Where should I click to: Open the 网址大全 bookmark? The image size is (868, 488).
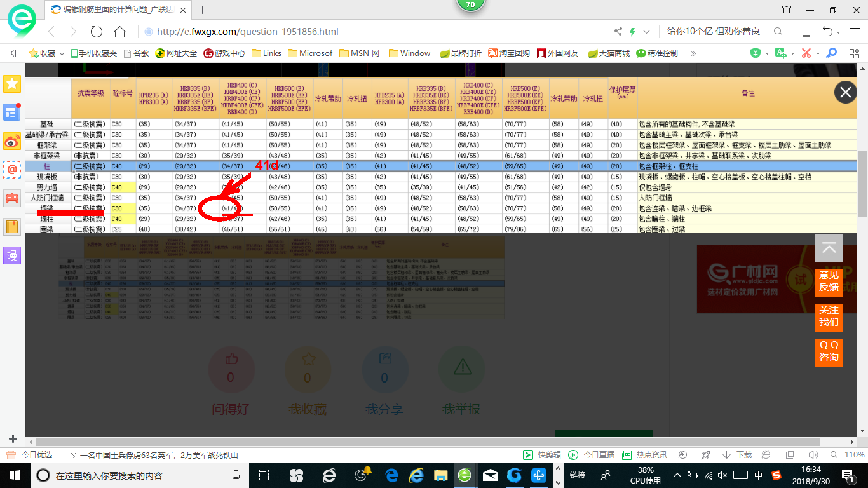tap(176, 53)
